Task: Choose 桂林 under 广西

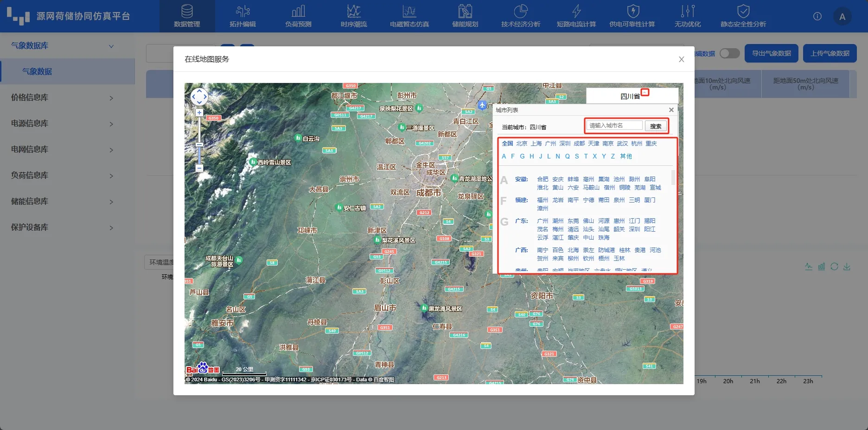Action: coord(625,250)
